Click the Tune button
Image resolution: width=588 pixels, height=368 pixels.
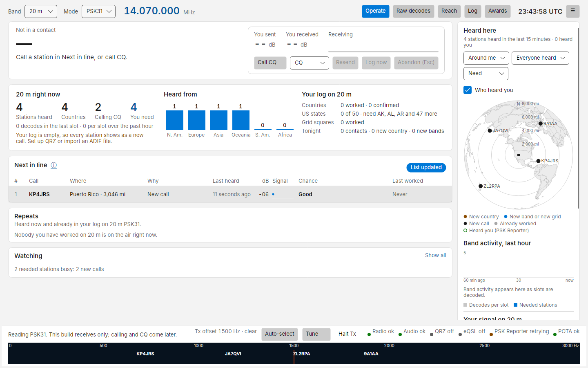[x=316, y=334]
